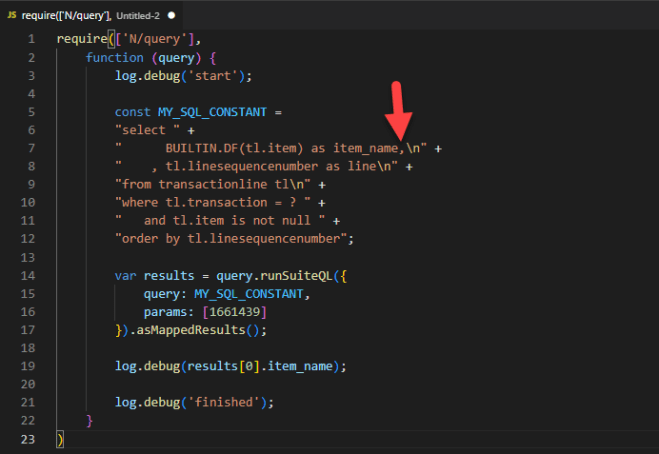Click line number 23 in the gutter
The height and width of the screenshot is (454, 659).
coord(30,438)
